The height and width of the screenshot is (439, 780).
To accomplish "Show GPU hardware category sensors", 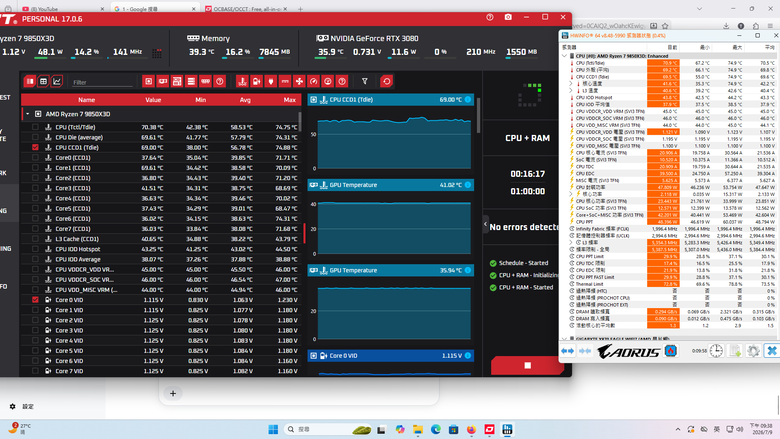I will [x=163, y=81].
